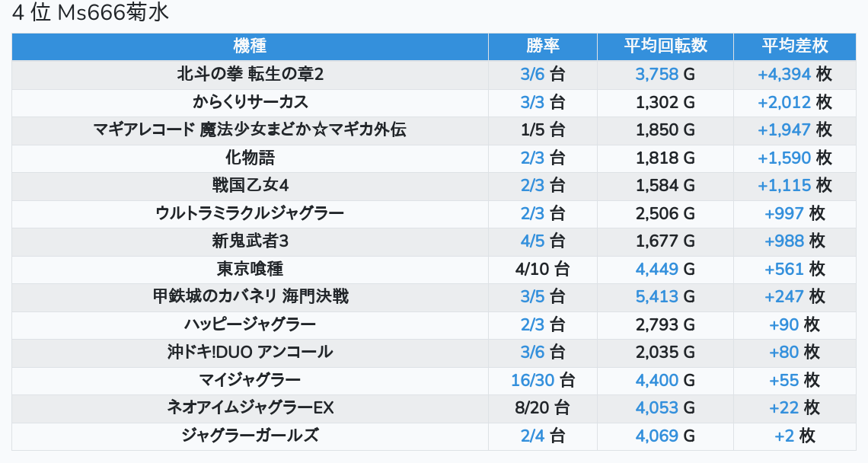Click the 平均回転数 column header
868x463 pixels.
click(665, 46)
